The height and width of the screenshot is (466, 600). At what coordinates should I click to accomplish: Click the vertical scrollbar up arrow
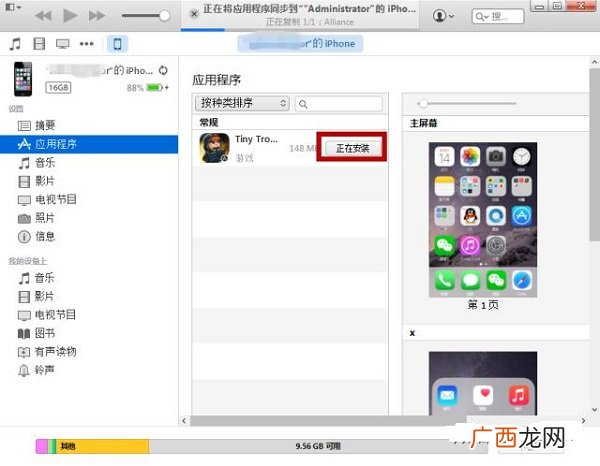click(595, 62)
